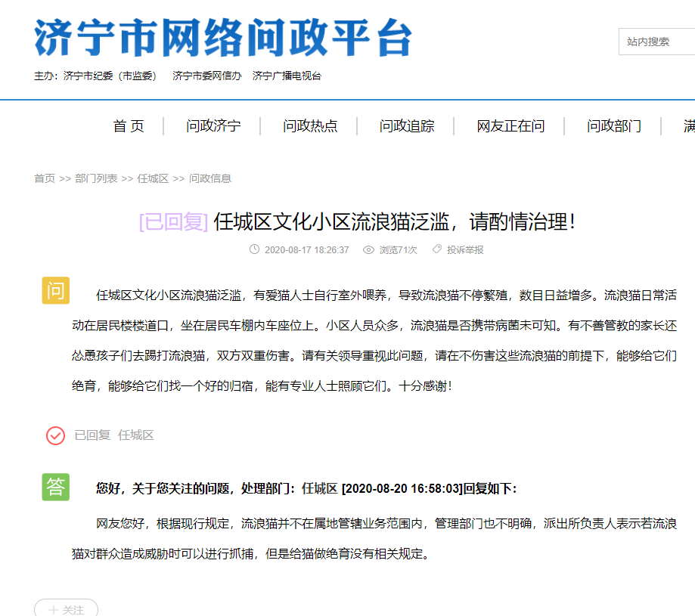This screenshot has height=616, width=695.
Task: Click 部门列表 in the breadcrumb trail
Action: click(98, 178)
